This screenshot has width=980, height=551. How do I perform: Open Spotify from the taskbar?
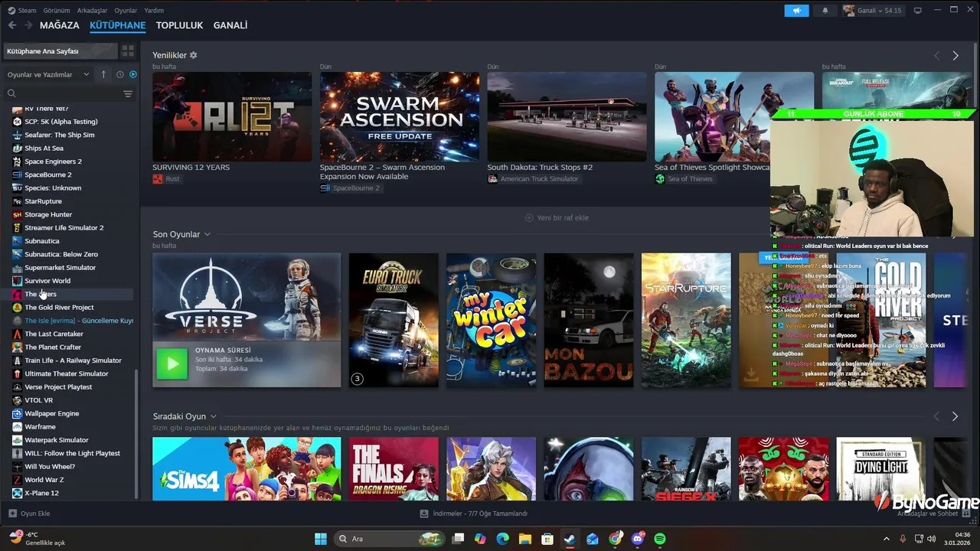660,539
